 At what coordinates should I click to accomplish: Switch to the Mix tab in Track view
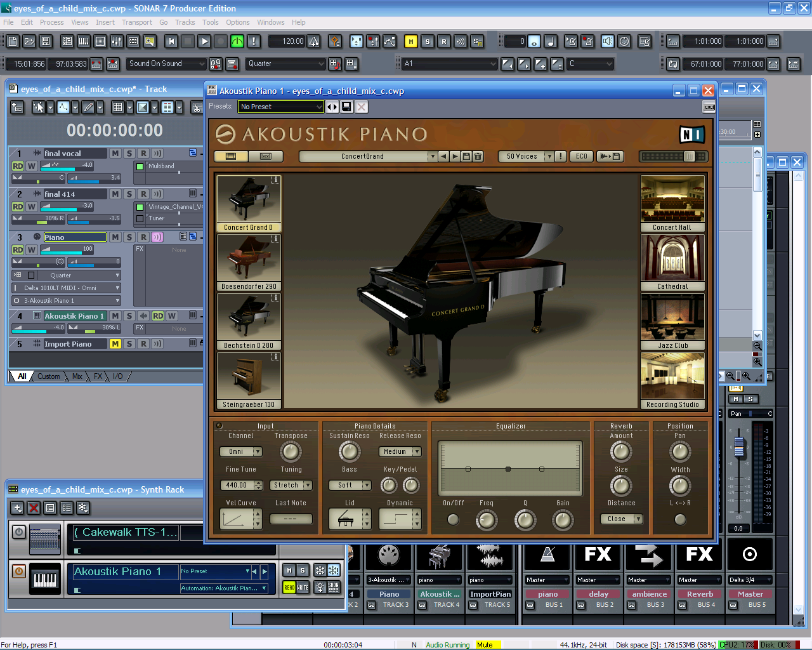point(77,376)
